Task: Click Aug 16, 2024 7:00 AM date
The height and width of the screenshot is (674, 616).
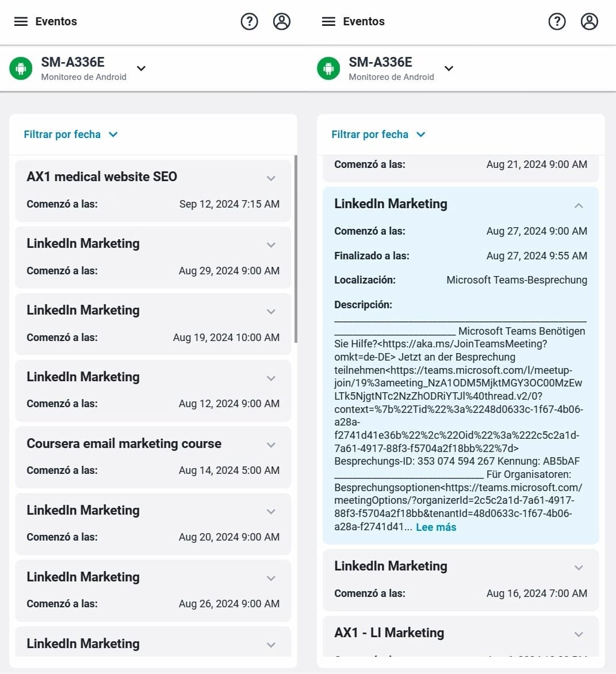Action: click(x=537, y=593)
